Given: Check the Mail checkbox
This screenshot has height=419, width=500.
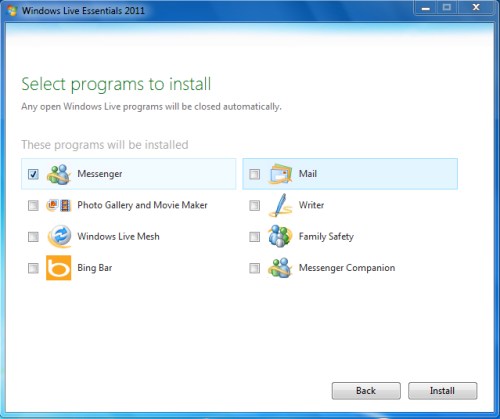Looking at the screenshot, I should point(255,174).
